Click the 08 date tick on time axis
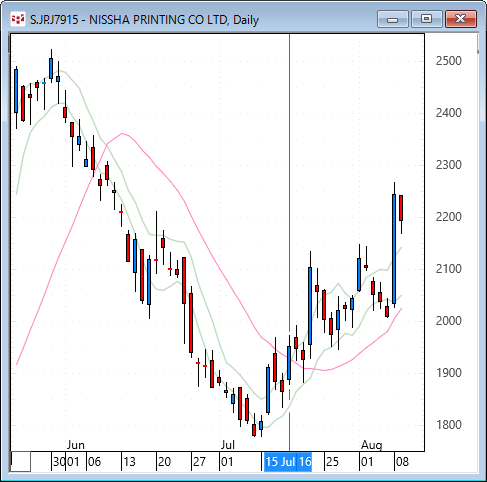The image size is (487, 482). click(x=402, y=462)
